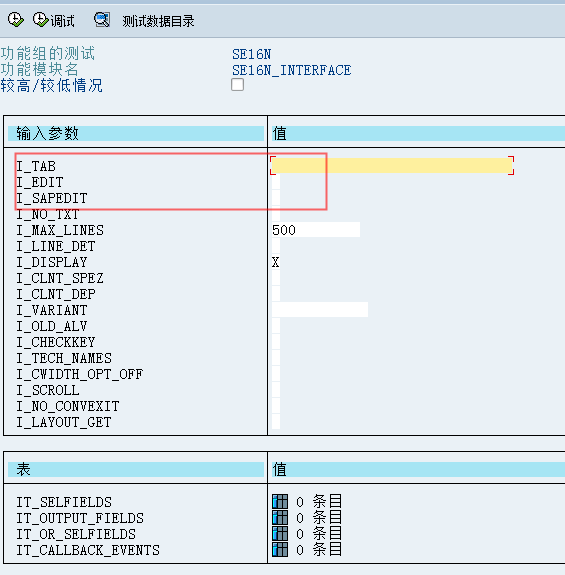Select the I_MAX_LINES parameter label
Viewport: 565px width, 575px height.
point(60,230)
